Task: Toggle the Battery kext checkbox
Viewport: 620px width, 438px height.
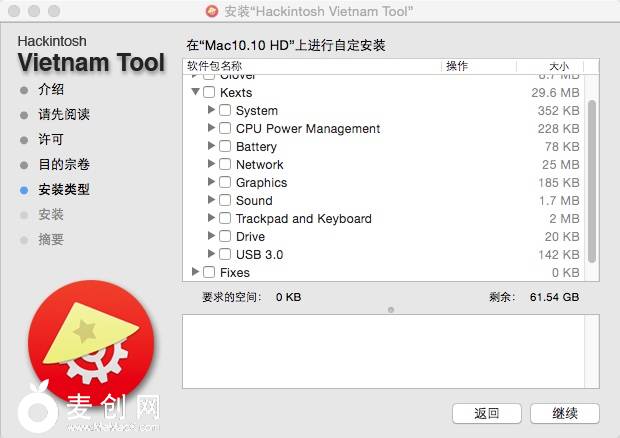Action: (225, 147)
